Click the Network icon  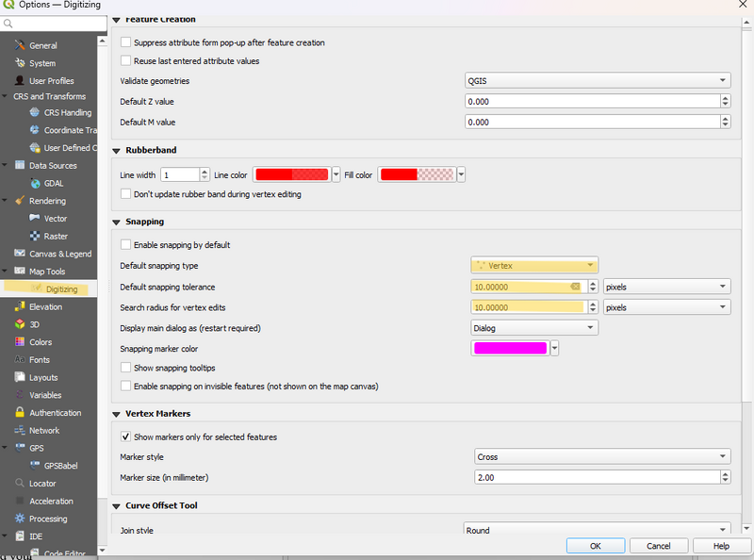point(20,430)
